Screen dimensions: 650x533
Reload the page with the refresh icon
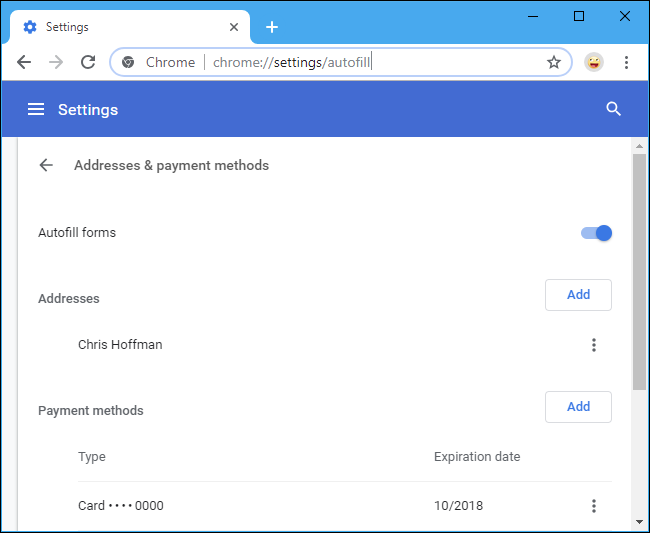coord(88,62)
